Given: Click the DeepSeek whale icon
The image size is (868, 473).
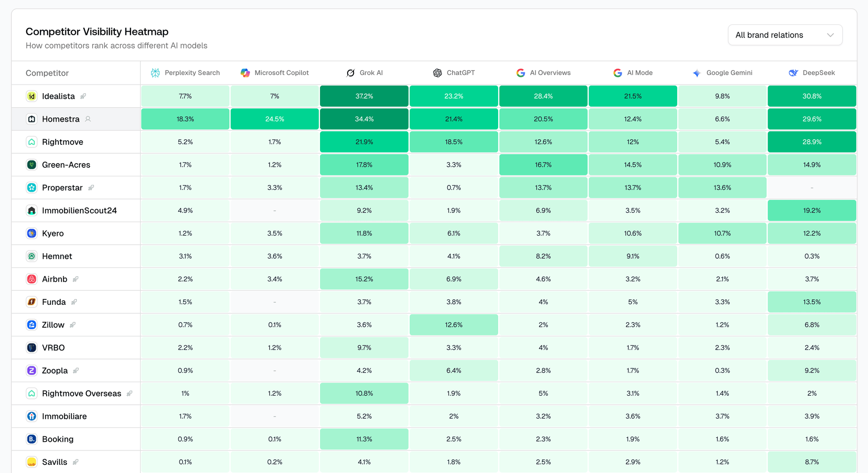Looking at the screenshot, I should pyautogui.click(x=793, y=72).
